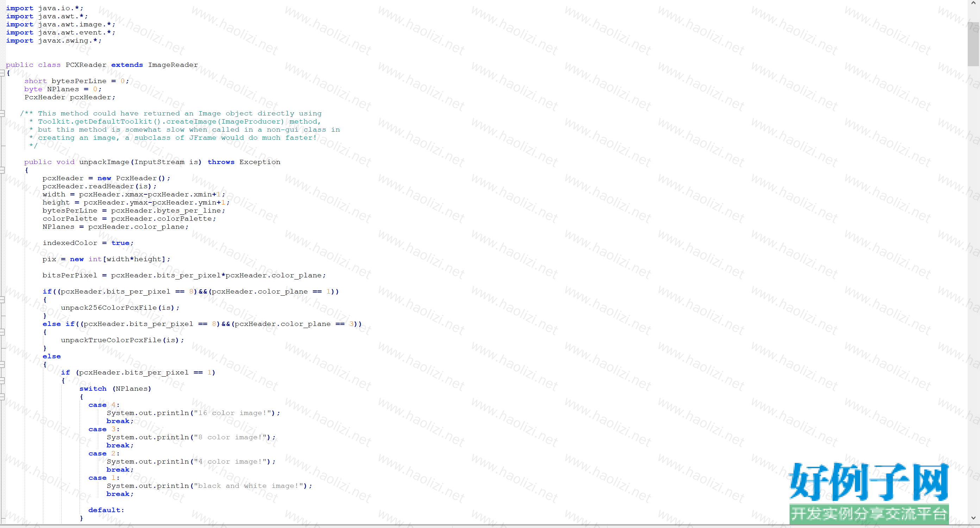The height and width of the screenshot is (528, 980).
Task: Click the default: label in the switch
Action: click(106, 510)
